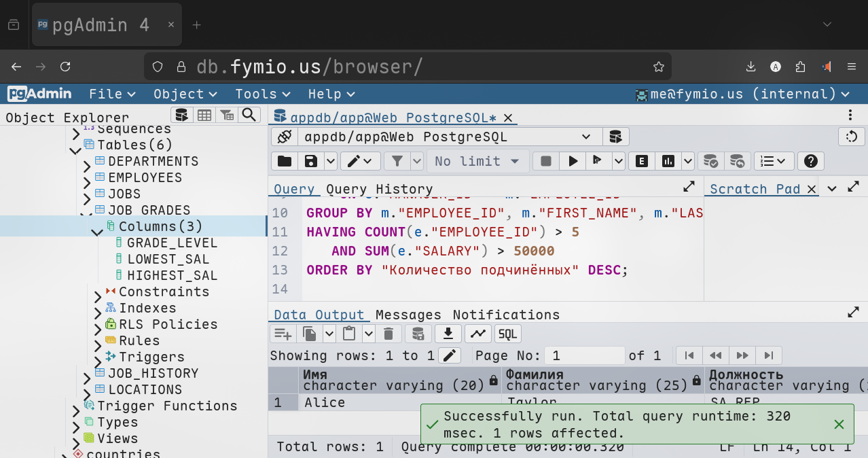The height and width of the screenshot is (458, 868).
Task: Click the Explain (E) button
Action: 641,161
